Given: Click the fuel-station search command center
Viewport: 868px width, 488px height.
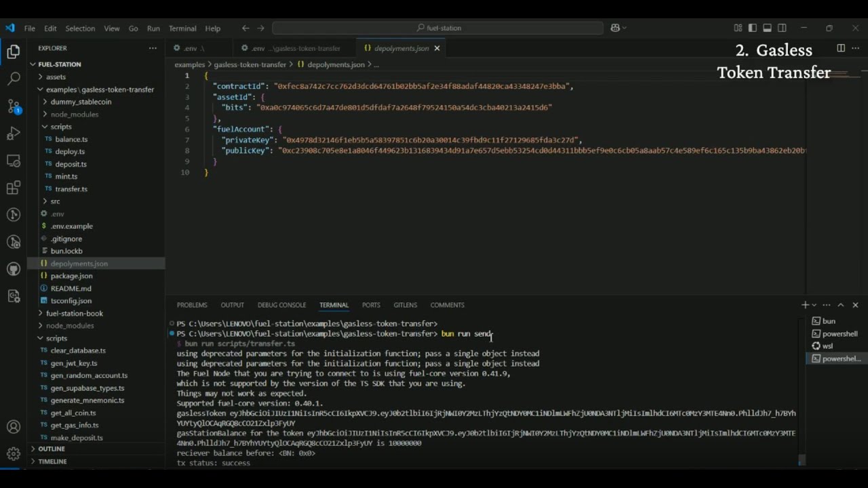Looking at the screenshot, I should click(438, 28).
